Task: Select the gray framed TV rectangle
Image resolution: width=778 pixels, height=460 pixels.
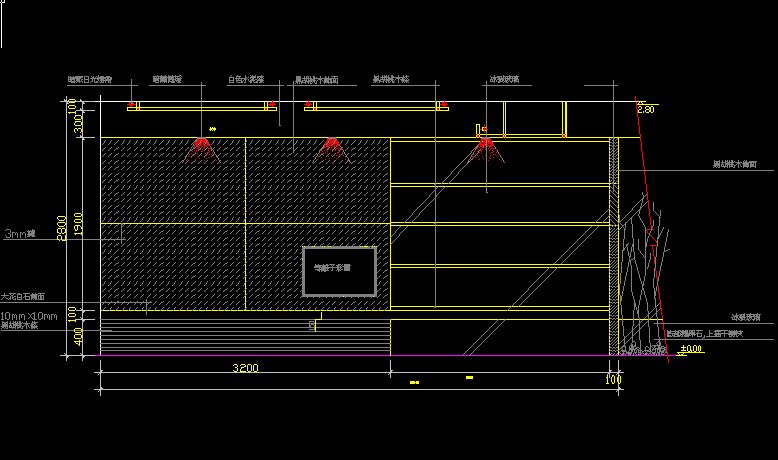Action: pyautogui.click(x=339, y=270)
